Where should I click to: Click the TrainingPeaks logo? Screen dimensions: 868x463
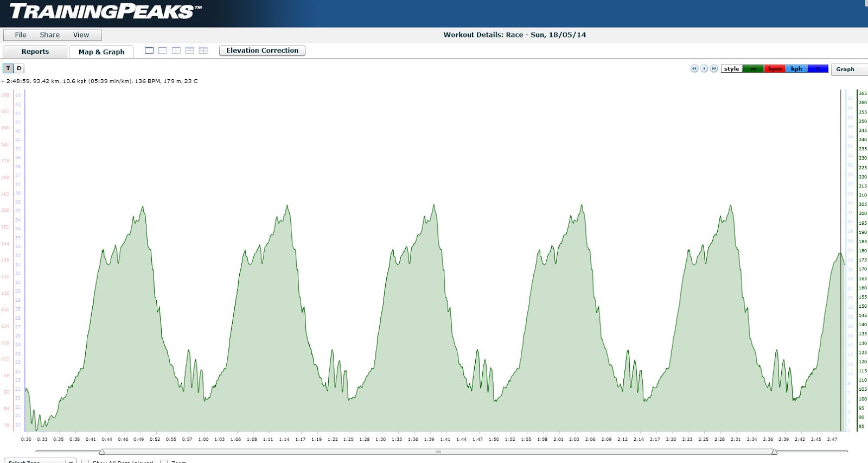(x=106, y=11)
